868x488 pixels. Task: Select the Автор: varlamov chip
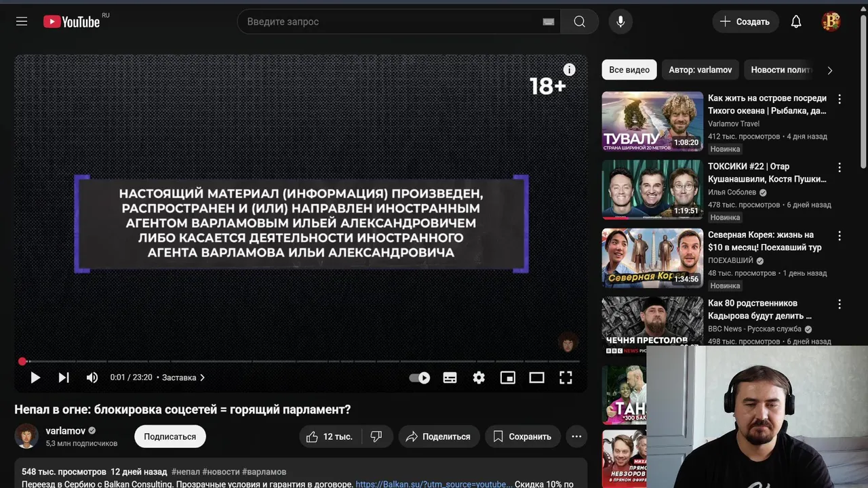click(701, 70)
